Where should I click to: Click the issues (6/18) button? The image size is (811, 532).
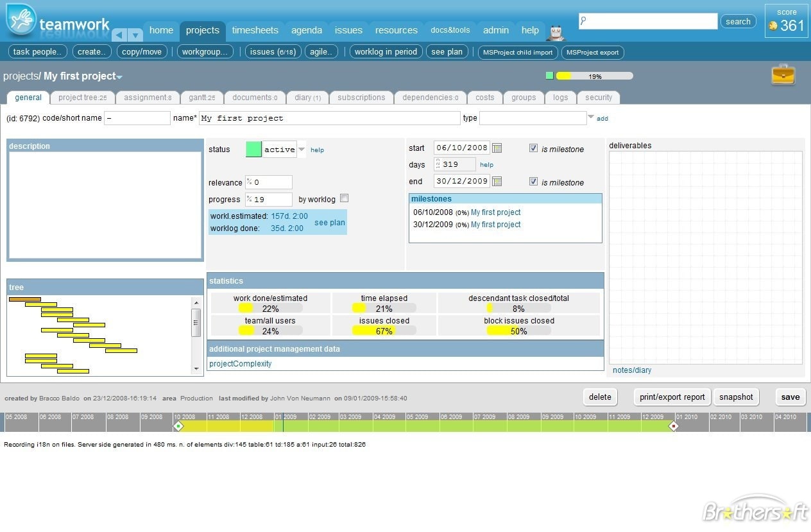(273, 52)
